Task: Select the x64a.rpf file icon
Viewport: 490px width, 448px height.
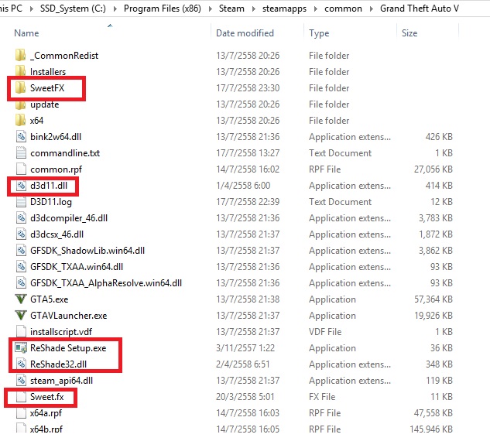Action: tap(21, 412)
